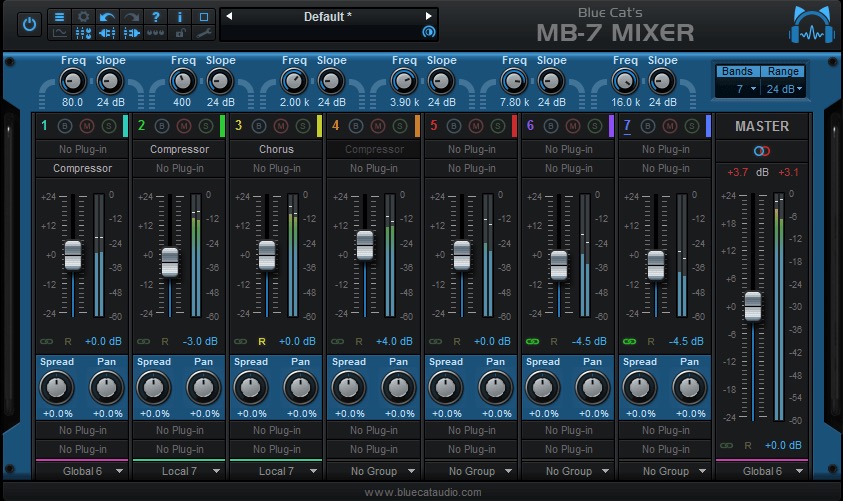Open band 1 Global 6 group dropdown
843x501 pixels.
(82, 471)
